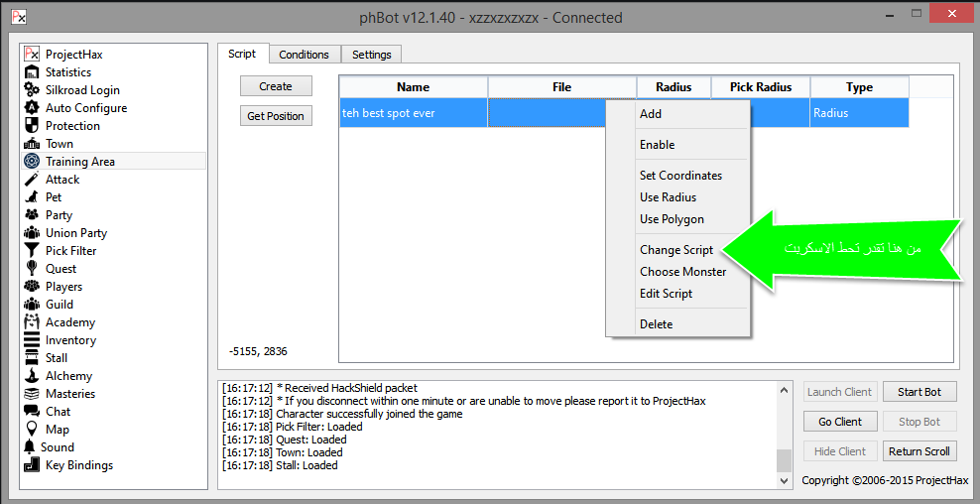
Task: Click the log scrollbar thumb
Action: 784,460
